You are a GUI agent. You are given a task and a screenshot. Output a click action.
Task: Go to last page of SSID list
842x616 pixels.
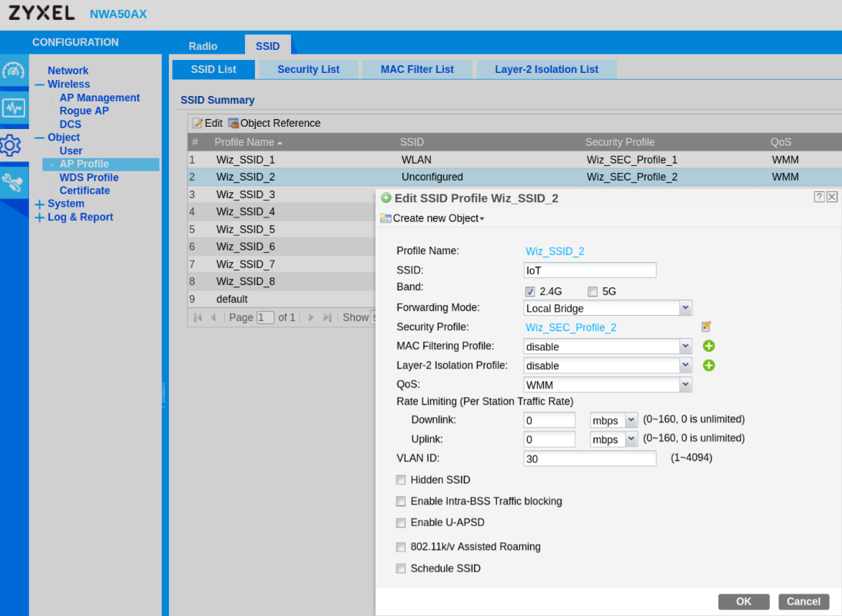click(327, 317)
